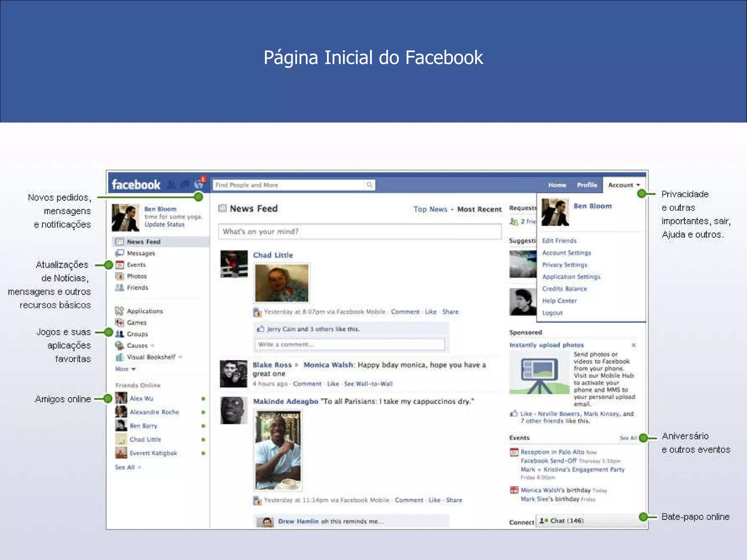Select Credits Balance from menu
The width and height of the screenshot is (747, 560).
click(x=565, y=289)
